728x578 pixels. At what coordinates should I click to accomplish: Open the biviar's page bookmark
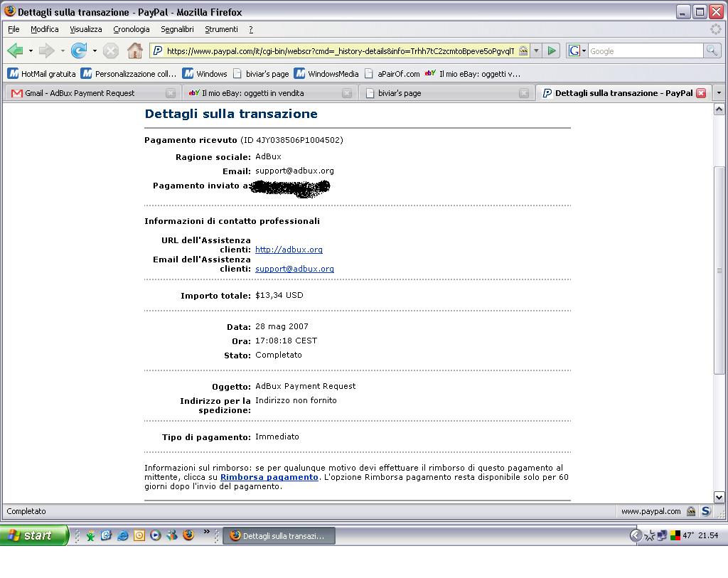pos(261,74)
